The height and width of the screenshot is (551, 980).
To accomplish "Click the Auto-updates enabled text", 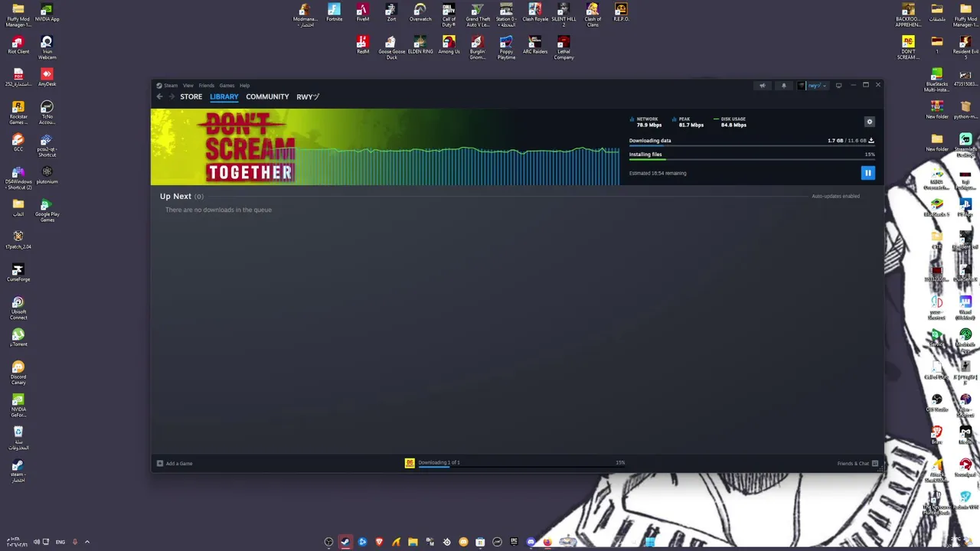I will 835,196.
